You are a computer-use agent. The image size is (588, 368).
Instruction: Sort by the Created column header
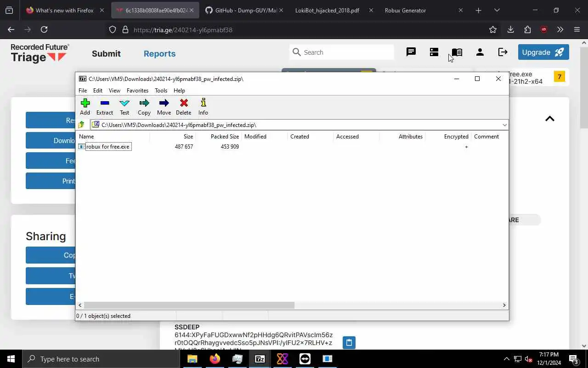[311, 137]
